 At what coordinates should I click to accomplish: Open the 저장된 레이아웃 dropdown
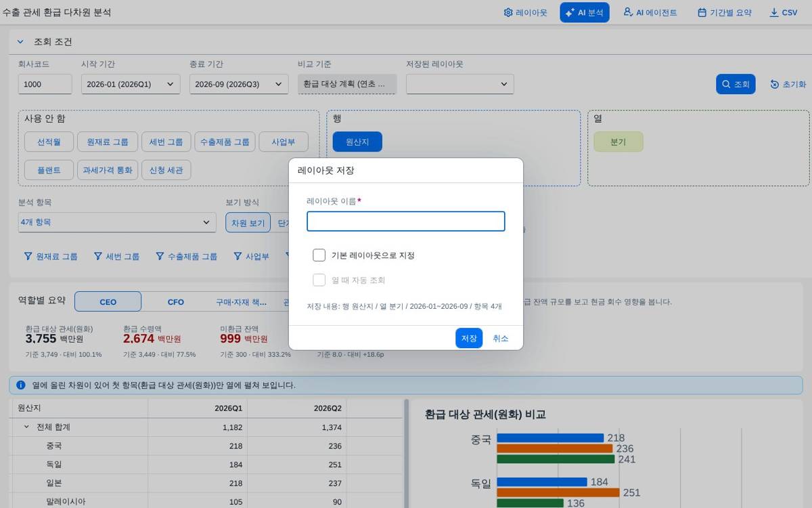click(460, 84)
